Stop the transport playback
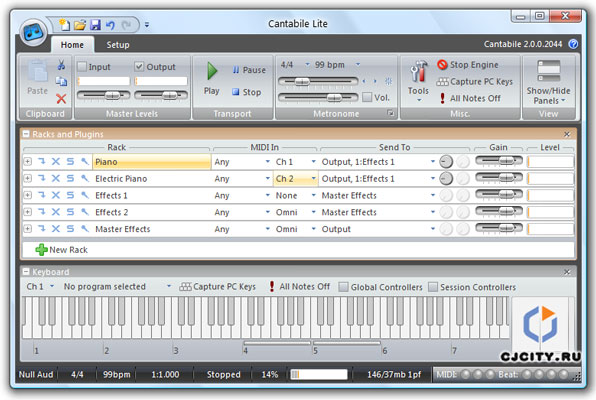This screenshot has width=596, height=400. (x=247, y=92)
